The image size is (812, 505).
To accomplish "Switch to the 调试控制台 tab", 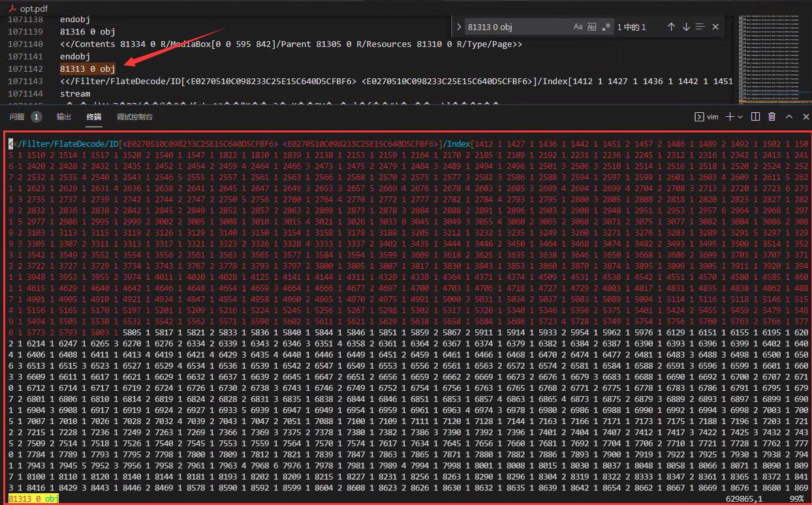I will 134,117.
